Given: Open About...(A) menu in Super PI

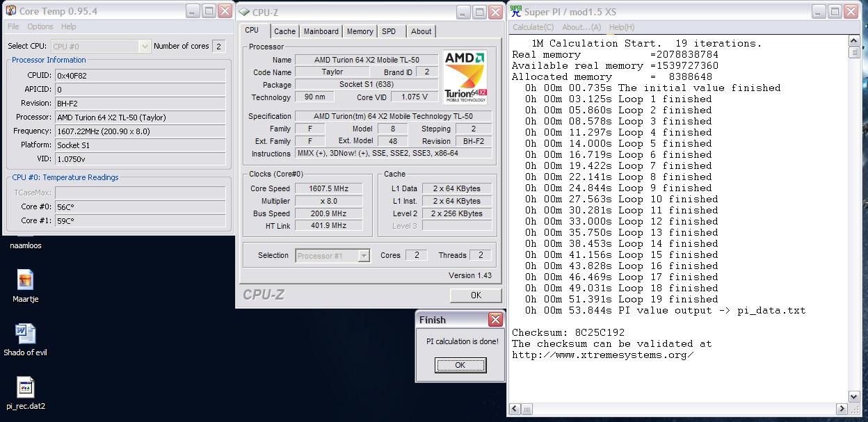Looking at the screenshot, I should click(x=581, y=27).
